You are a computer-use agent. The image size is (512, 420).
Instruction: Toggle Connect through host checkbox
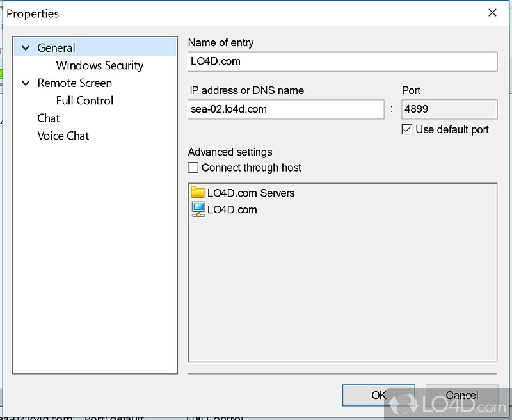click(193, 168)
